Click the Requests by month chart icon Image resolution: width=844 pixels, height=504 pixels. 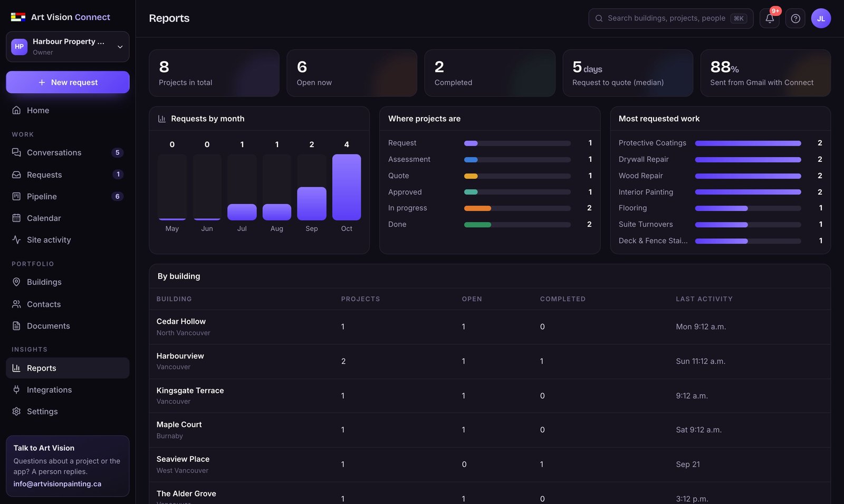click(162, 119)
